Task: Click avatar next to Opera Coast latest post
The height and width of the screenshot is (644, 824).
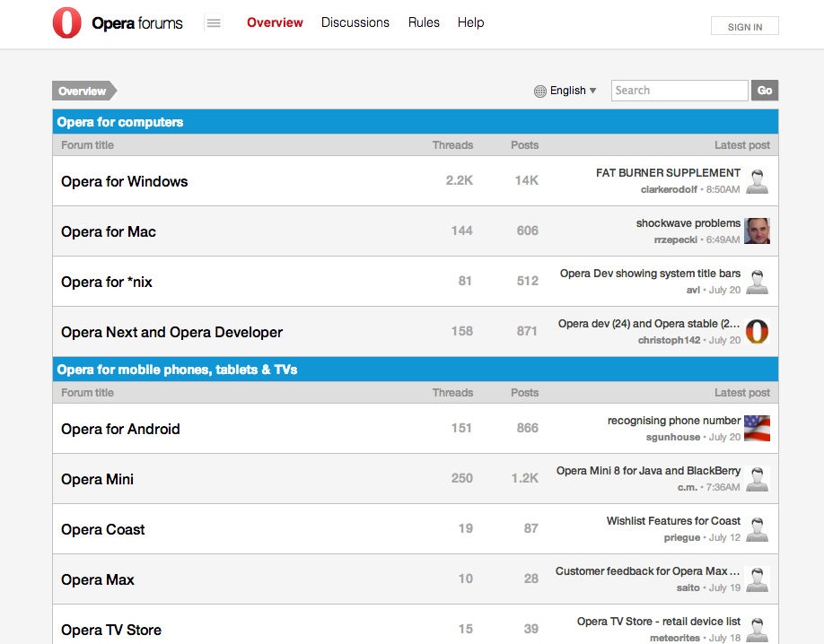Action: 757,529
